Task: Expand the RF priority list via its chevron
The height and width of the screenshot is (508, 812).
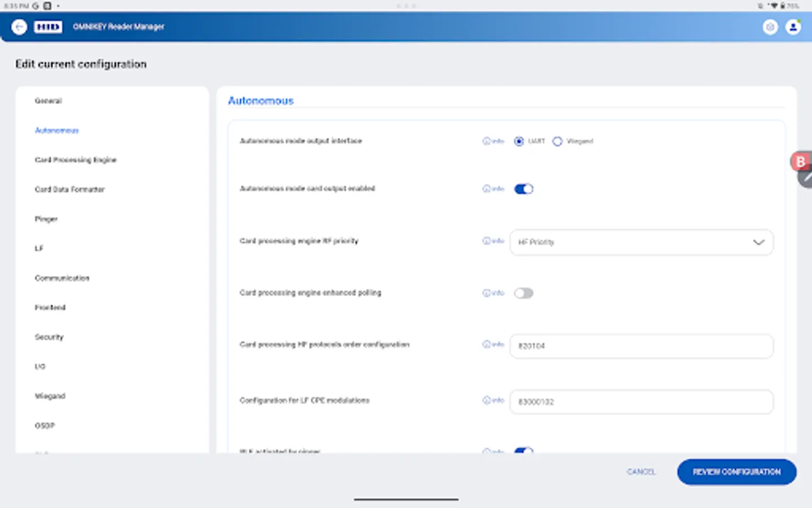Action: click(x=758, y=242)
